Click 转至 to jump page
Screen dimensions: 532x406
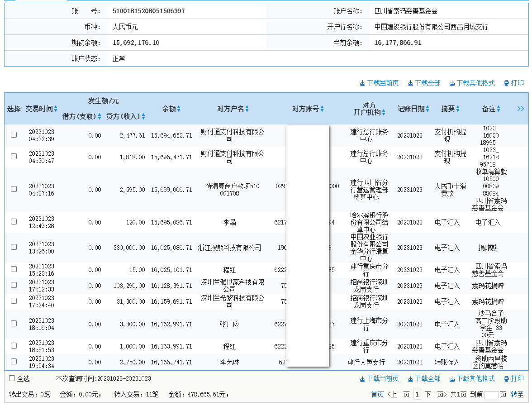point(517,395)
